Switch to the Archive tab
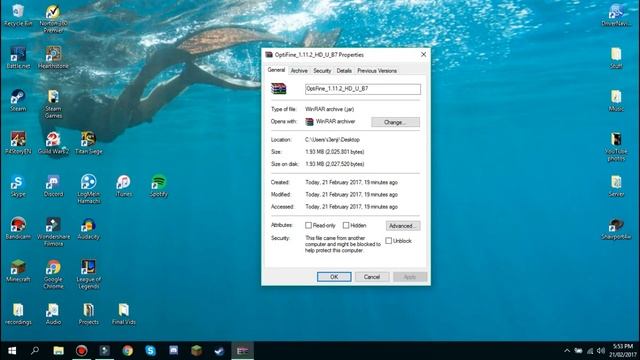 tap(299, 71)
